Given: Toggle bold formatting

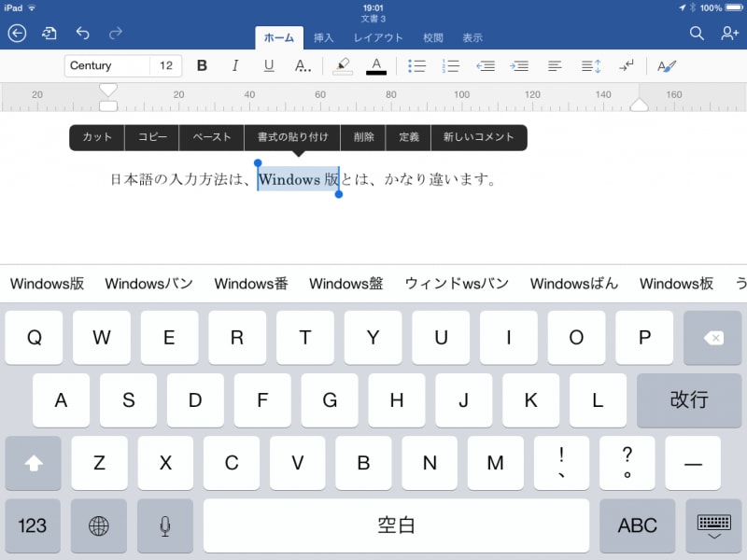Looking at the screenshot, I should [202, 65].
